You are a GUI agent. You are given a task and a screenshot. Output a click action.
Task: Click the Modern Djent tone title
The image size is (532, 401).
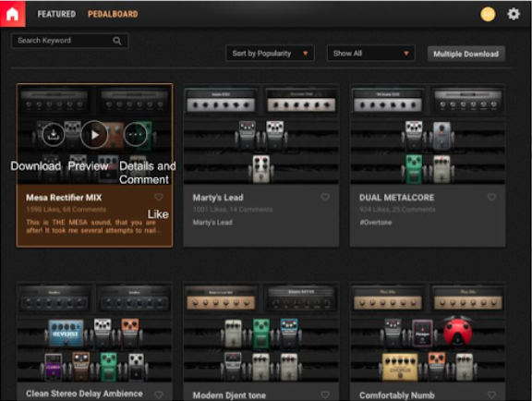[x=229, y=395]
